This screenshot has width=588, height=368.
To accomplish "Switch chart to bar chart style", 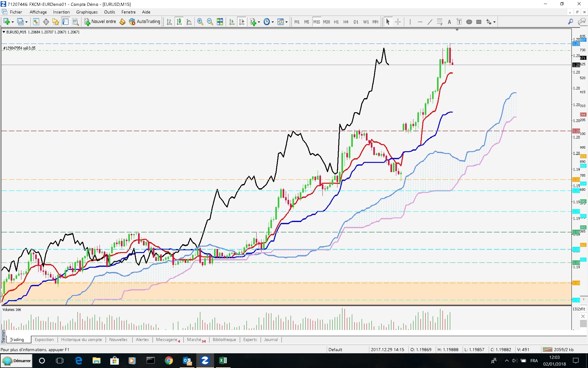I will pos(169,22).
